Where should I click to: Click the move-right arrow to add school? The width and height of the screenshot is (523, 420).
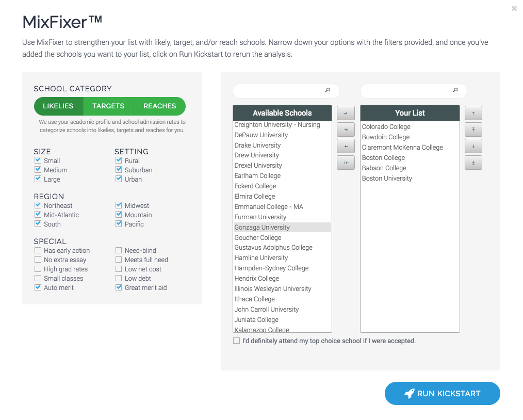pos(346,113)
